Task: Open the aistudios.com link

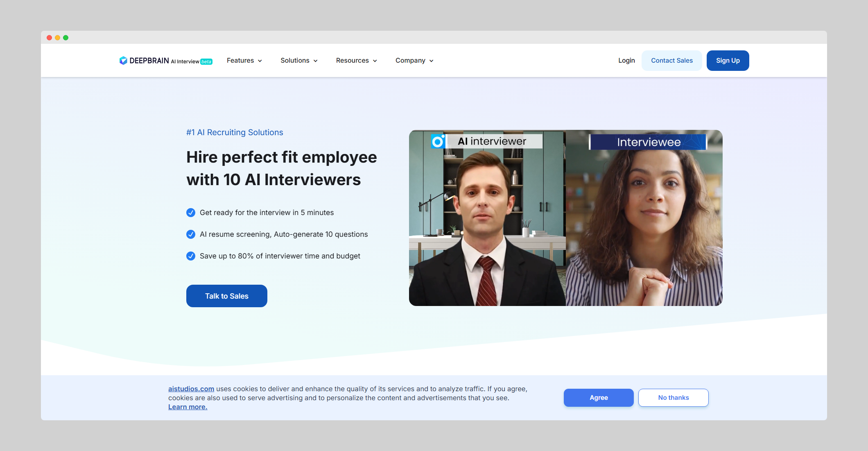Action: click(x=191, y=389)
